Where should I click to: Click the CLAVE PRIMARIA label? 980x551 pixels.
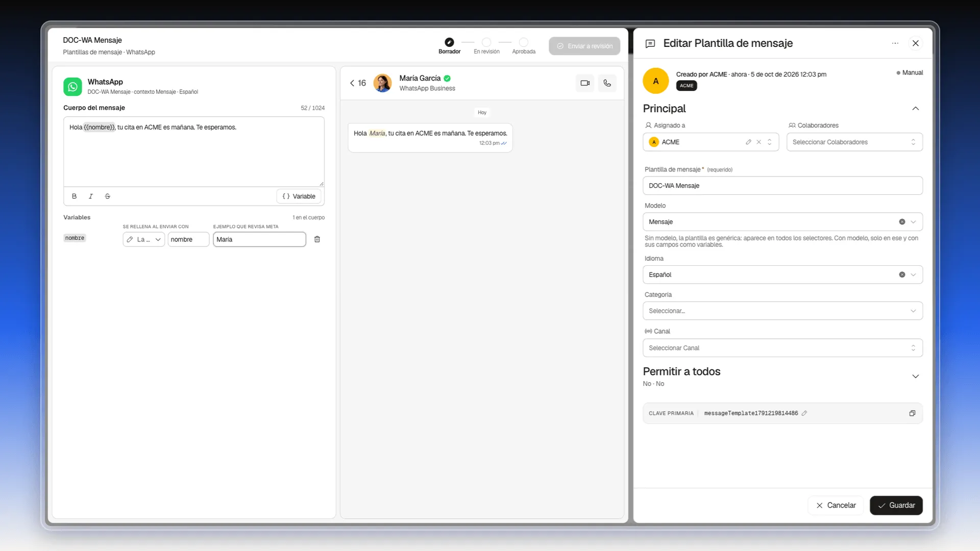coord(671,413)
